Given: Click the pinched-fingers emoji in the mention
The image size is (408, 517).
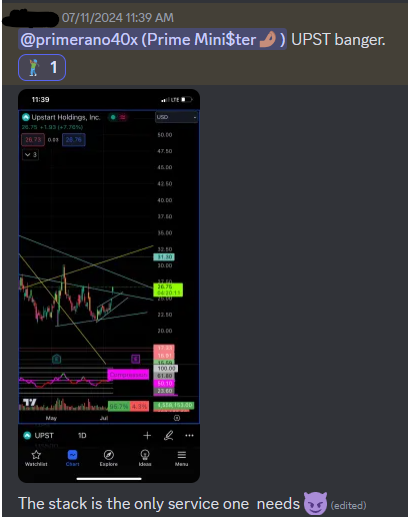Looking at the screenshot, I should (x=268, y=39).
